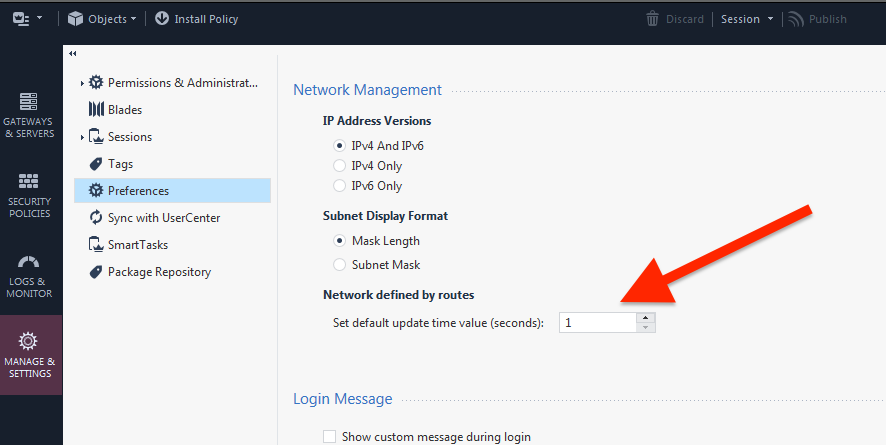Expand the Sessions tree node
Screen dimensions: 886x445
(x=82, y=137)
